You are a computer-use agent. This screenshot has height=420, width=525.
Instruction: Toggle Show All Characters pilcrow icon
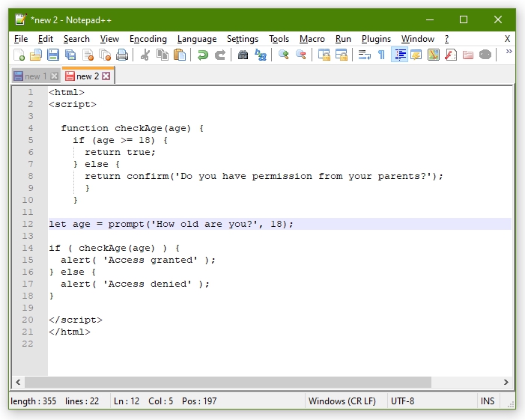tap(381, 55)
